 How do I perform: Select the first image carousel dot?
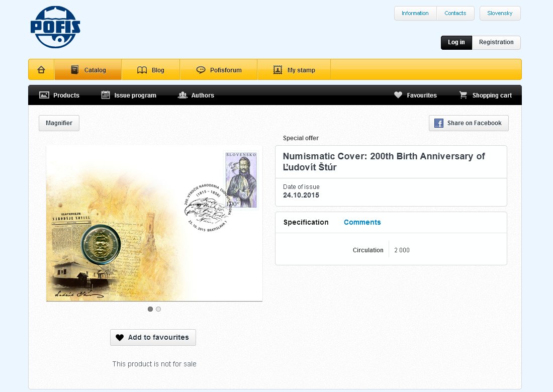point(150,309)
